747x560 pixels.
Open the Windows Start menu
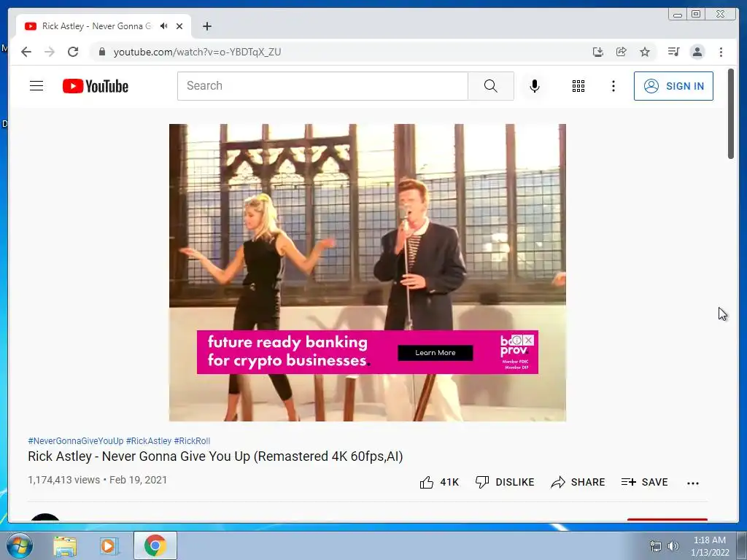coord(20,545)
